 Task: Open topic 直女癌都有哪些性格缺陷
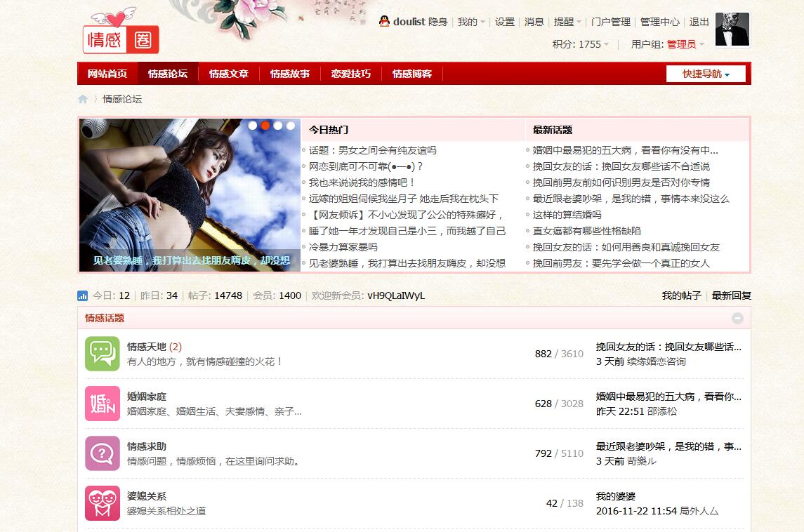[x=587, y=231]
